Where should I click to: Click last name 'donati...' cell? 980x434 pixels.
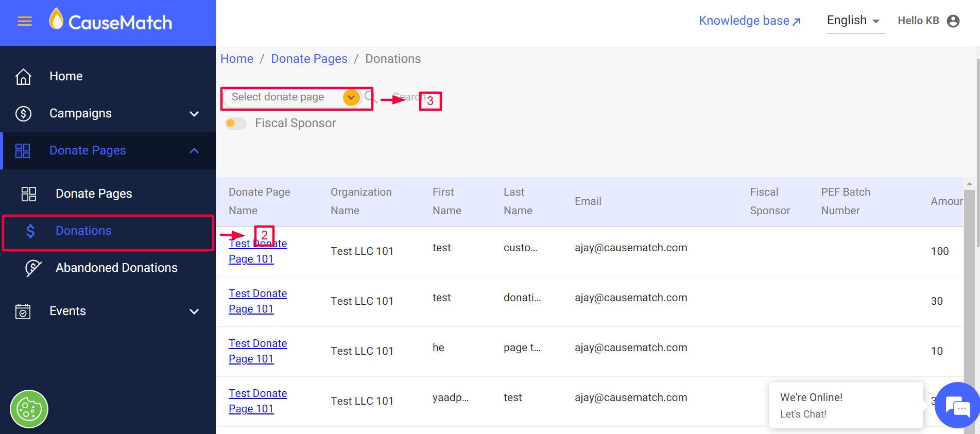[x=522, y=298]
